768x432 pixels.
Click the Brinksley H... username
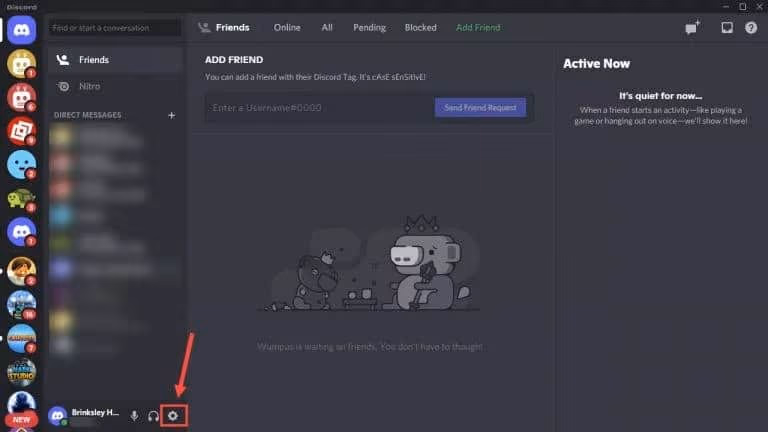pos(95,412)
